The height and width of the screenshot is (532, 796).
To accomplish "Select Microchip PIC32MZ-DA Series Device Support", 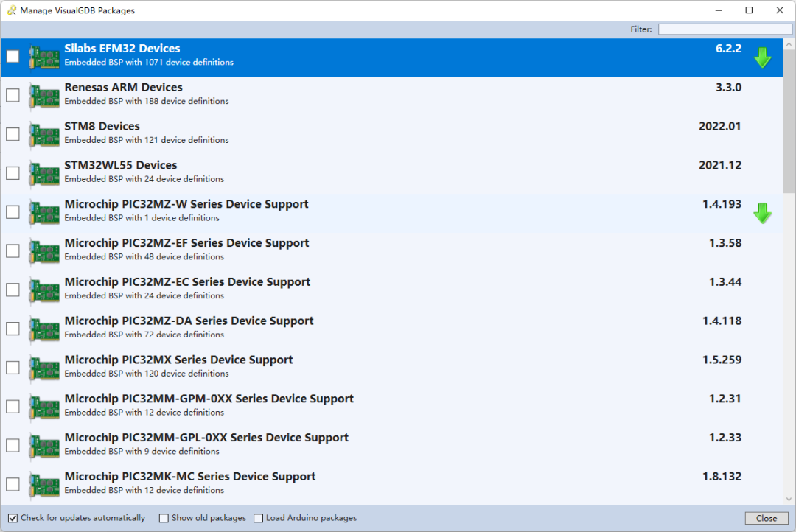I will click(x=189, y=321).
